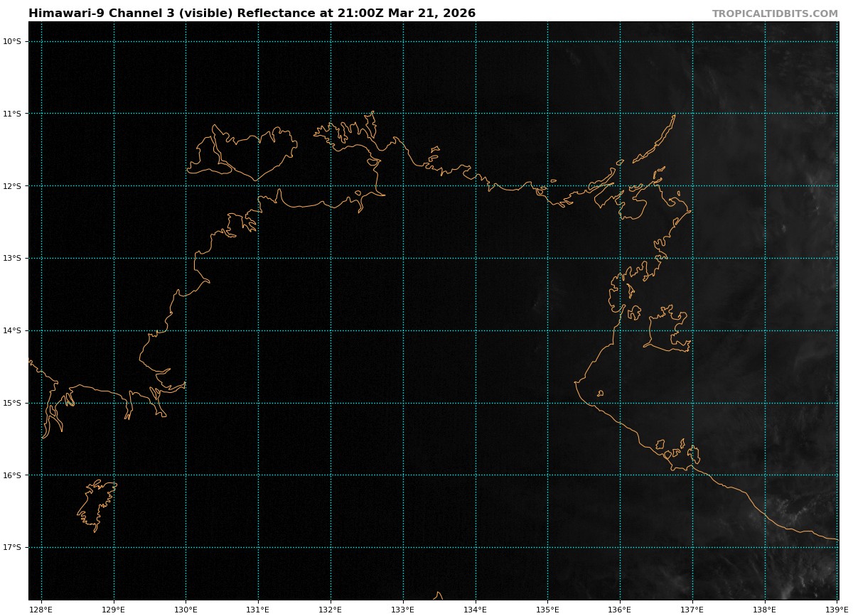The image size is (853, 616).
Task: Click the 133°E longitude axis label
Action: [x=403, y=609]
